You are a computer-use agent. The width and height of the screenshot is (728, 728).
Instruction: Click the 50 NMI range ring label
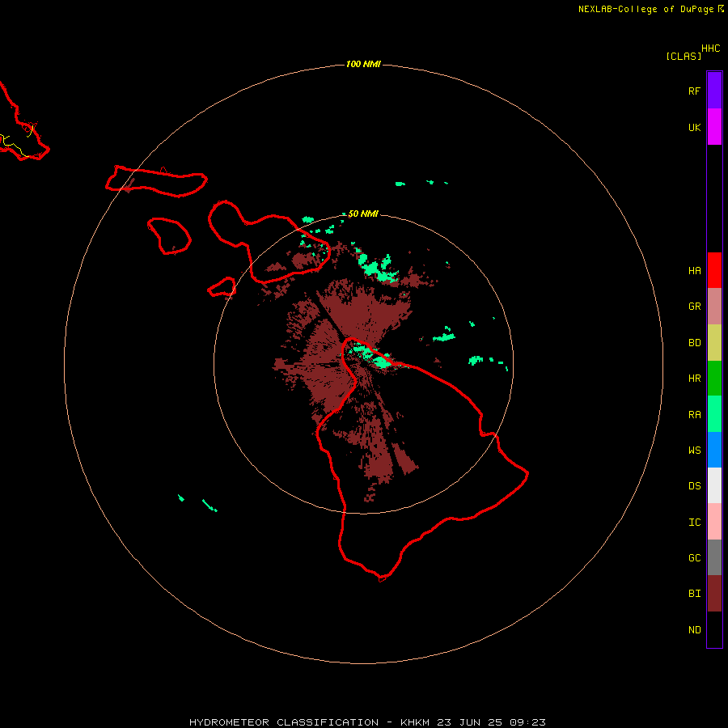tap(363, 214)
